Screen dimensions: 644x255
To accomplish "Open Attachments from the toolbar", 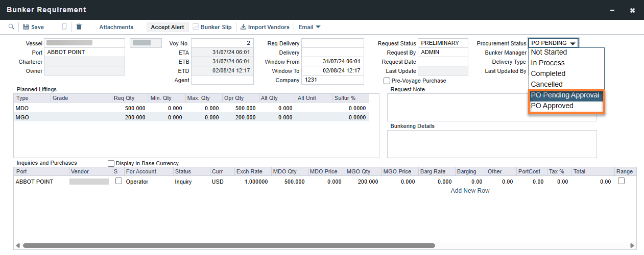I will tap(116, 27).
